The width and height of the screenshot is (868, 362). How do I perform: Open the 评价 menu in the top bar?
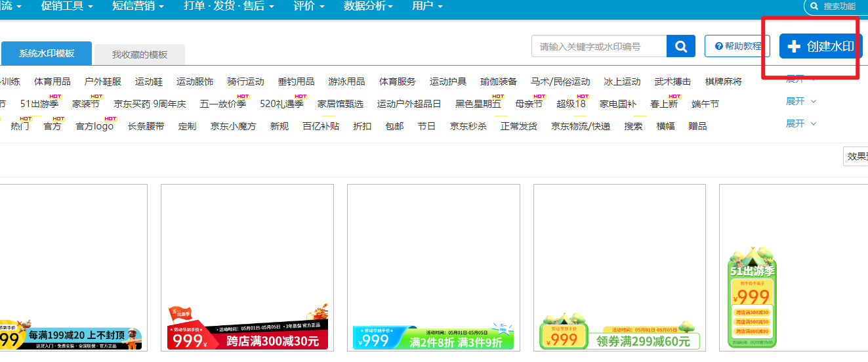coord(308,6)
